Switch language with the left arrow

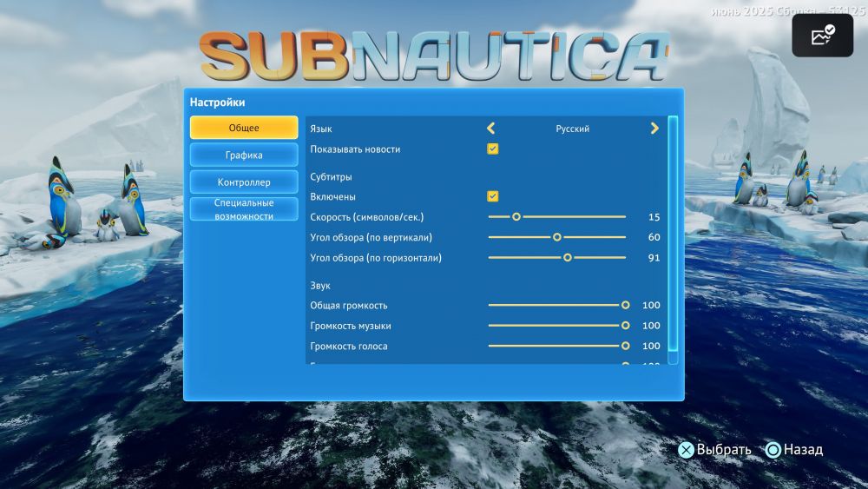490,129
